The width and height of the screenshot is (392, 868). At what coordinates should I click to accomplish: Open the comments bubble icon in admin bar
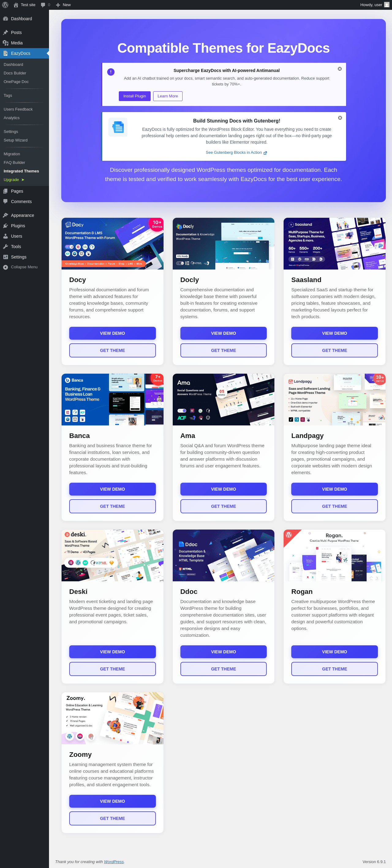[43, 5]
